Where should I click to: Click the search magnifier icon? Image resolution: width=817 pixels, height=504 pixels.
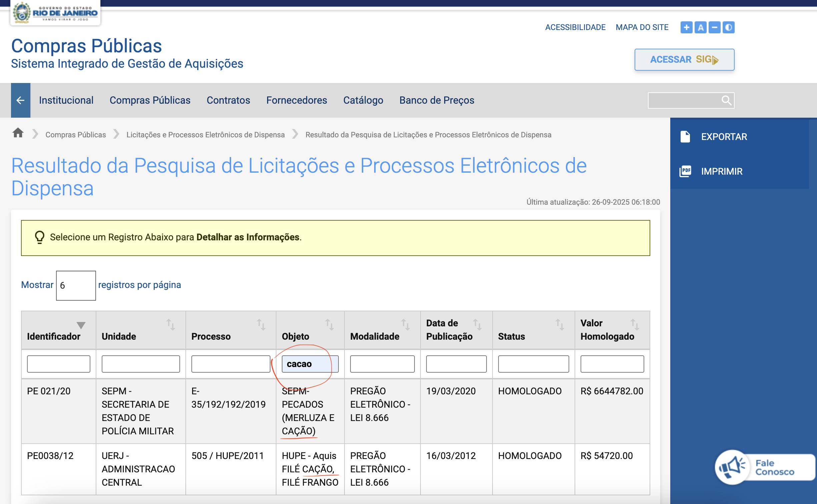pyautogui.click(x=726, y=100)
